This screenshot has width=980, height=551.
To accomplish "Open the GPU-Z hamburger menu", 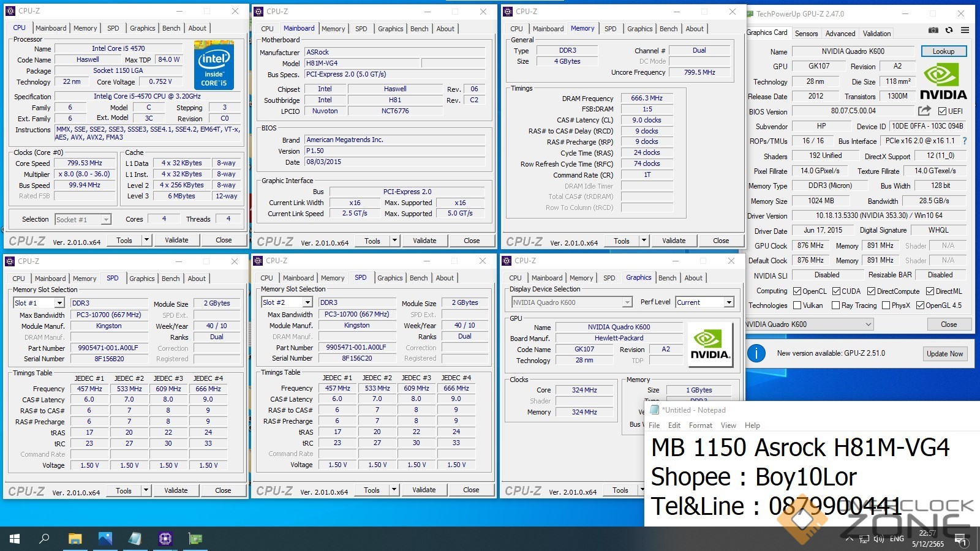I will (x=965, y=30).
